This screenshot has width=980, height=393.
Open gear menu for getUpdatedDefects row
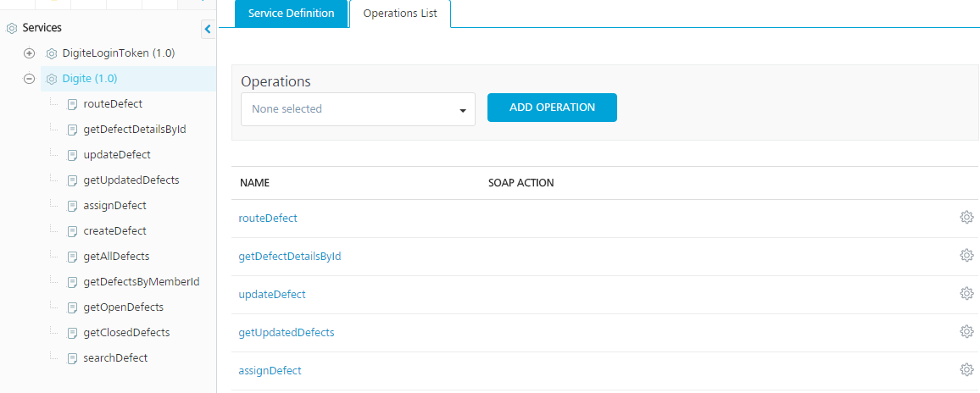coord(966,331)
